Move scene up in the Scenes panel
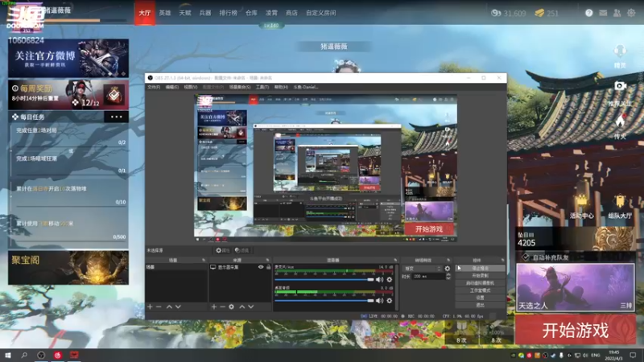This screenshot has height=362, width=644. pyautogui.click(x=169, y=306)
